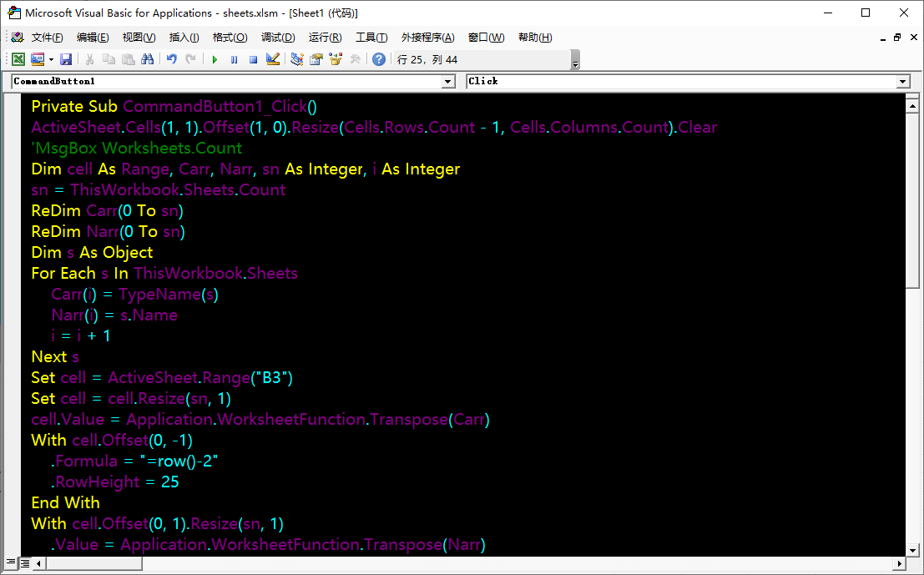Open the Properties Window icon
This screenshot has height=575, width=924.
(x=316, y=59)
